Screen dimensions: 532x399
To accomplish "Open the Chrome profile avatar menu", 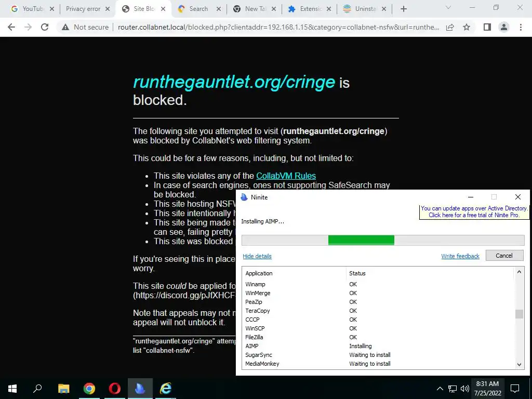I will click(504, 27).
